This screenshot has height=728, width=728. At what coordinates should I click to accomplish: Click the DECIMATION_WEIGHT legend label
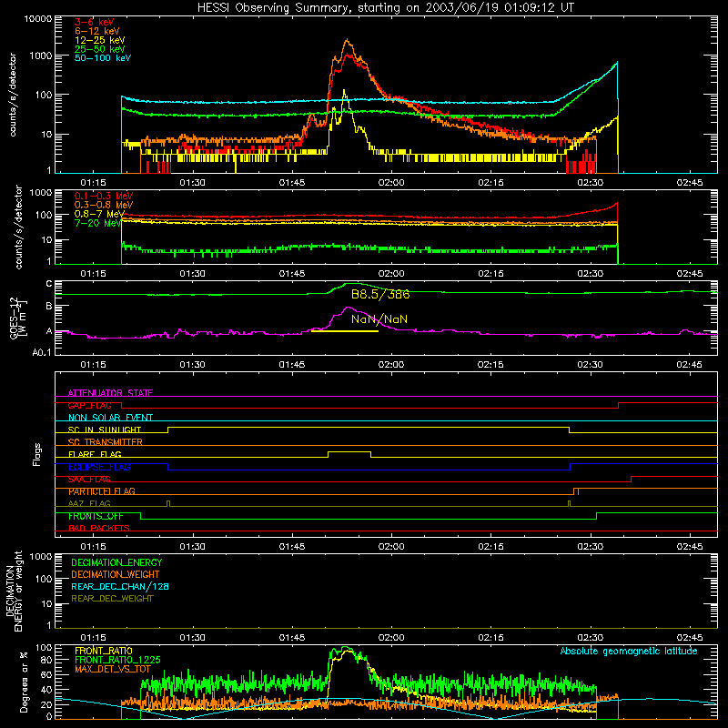[116, 574]
